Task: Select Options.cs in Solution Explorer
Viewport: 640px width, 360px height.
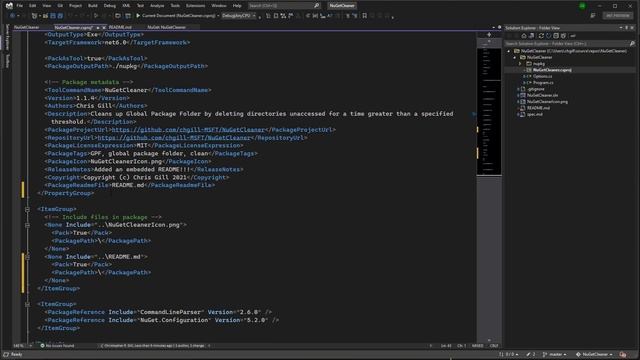Action: (x=542, y=76)
